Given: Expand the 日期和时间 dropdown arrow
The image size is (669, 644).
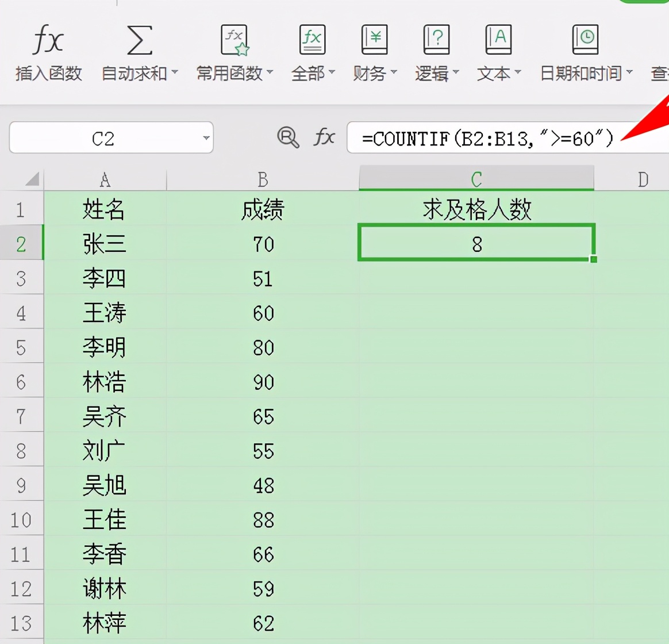Looking at the screenshot, I should 629,73.
